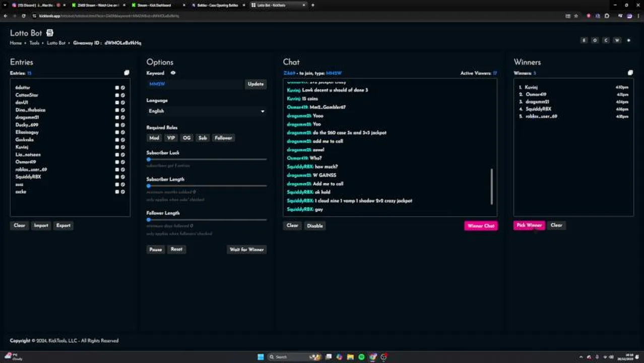Go back using browser back arrow
Screen dimensions: 644x363
(5, 16)
